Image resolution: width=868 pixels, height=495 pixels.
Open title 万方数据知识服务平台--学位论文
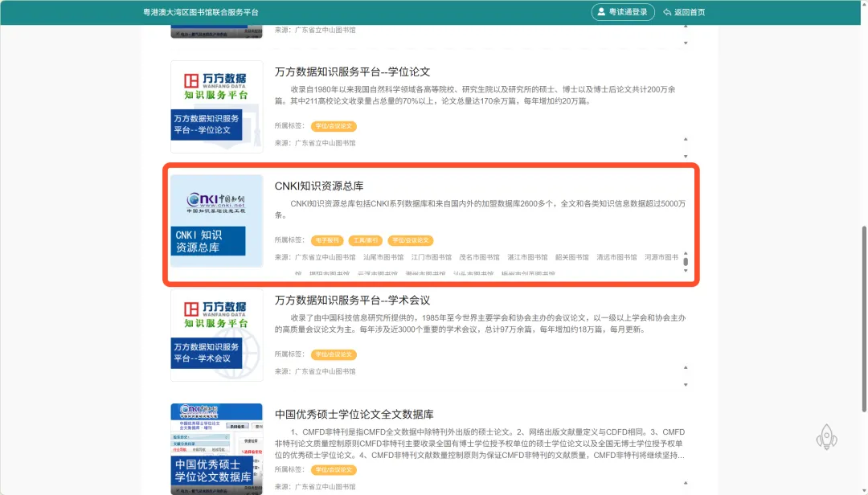click(352, 72)
